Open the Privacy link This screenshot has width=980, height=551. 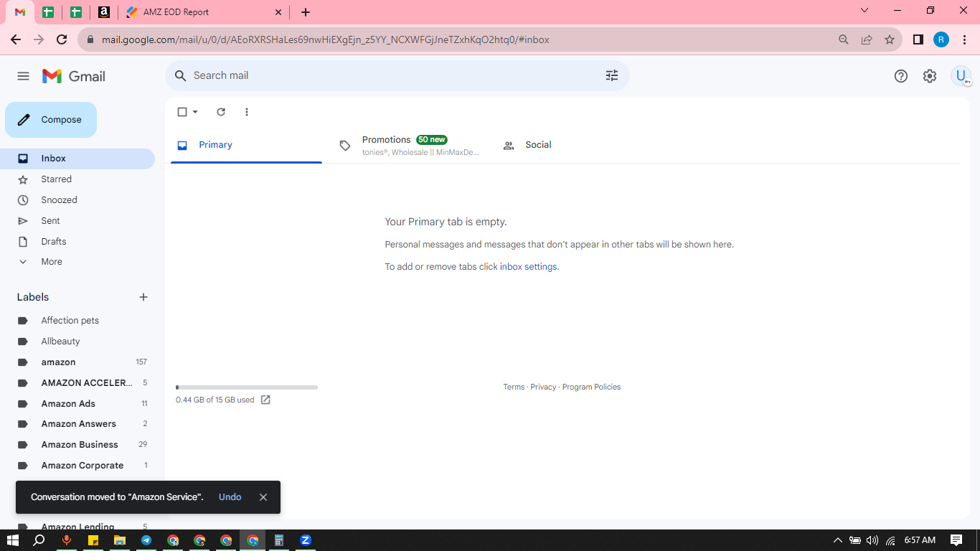[x=543, y=387]
